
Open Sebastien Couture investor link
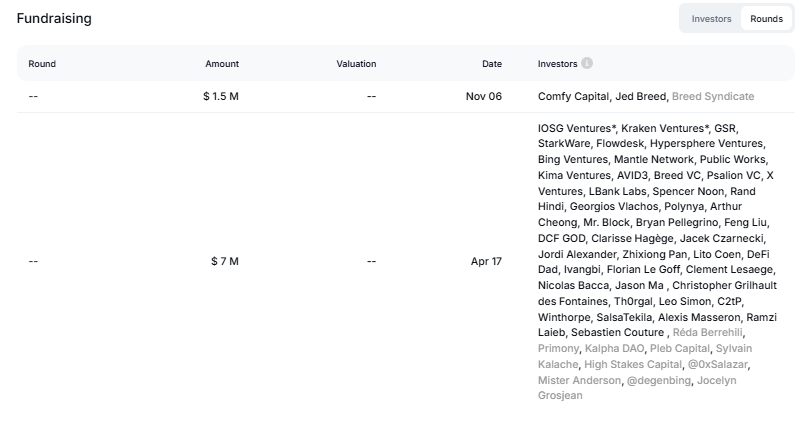pyautogui.click(x=617, y=333)
